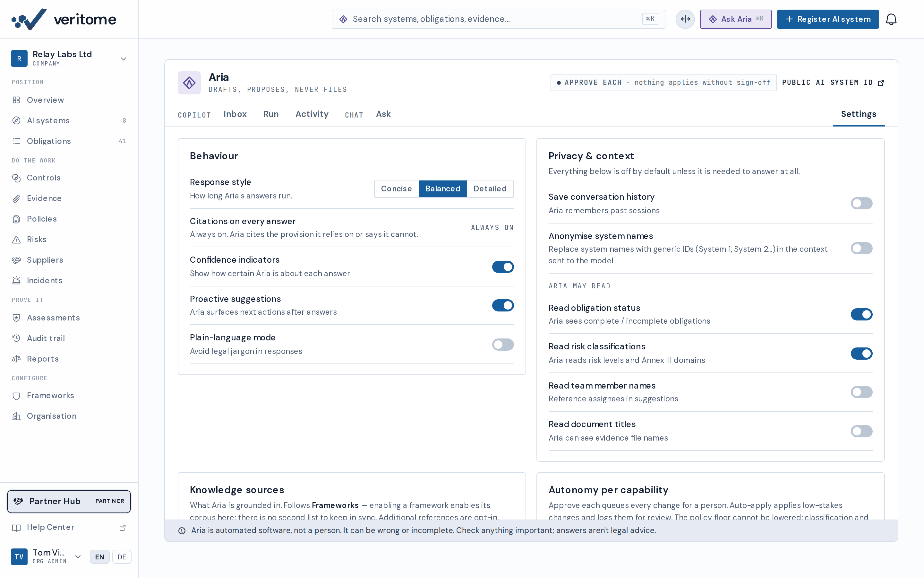This screenshot has height=578, width=924.
Task: Open the Settings tab
Action: click(858, 114)
